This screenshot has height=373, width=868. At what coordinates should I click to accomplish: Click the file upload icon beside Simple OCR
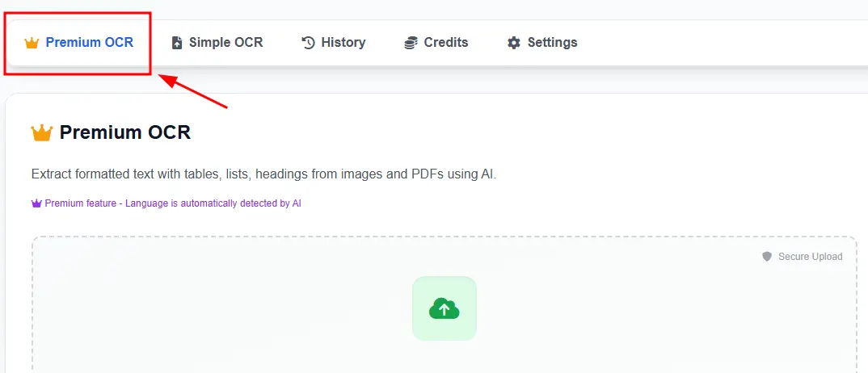[x=177, y=43]
